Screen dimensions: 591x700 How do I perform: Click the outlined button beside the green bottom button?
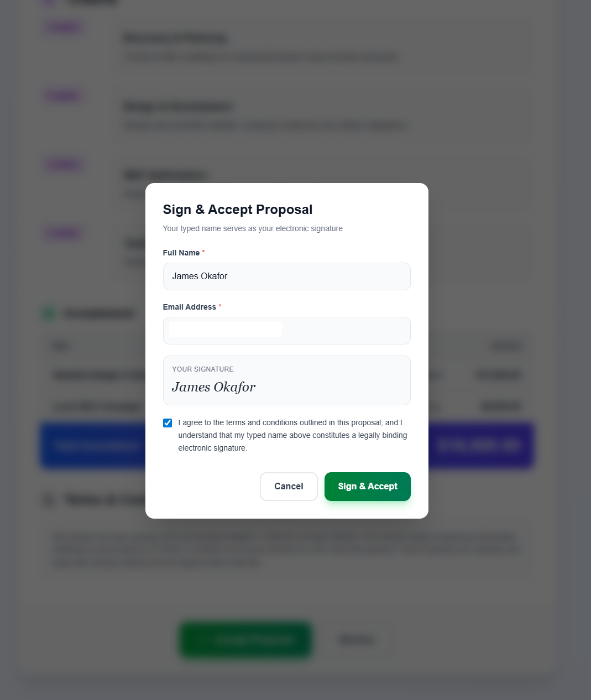[x=357, y=640]
